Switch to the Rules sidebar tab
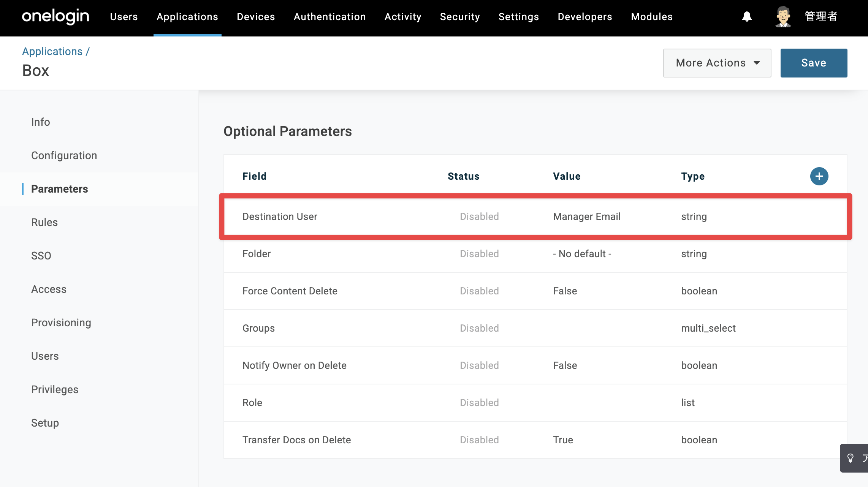This screenshot has width=868, height=487. click(x=44, y=222)
